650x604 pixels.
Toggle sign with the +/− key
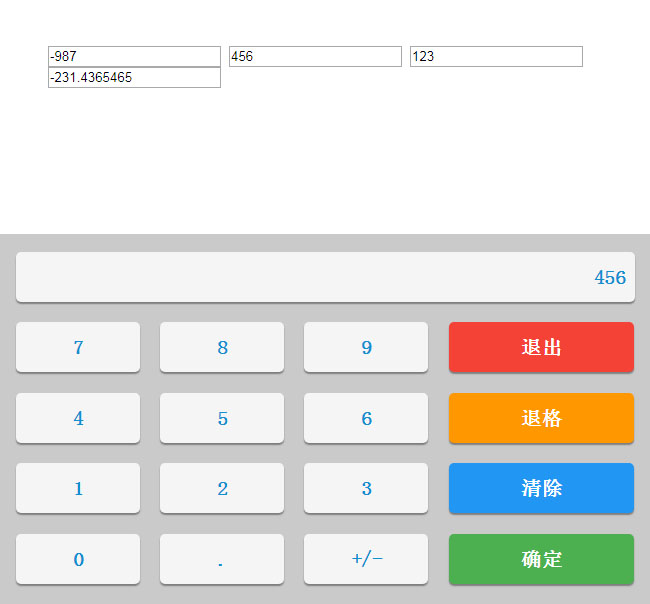coord(366,559)
